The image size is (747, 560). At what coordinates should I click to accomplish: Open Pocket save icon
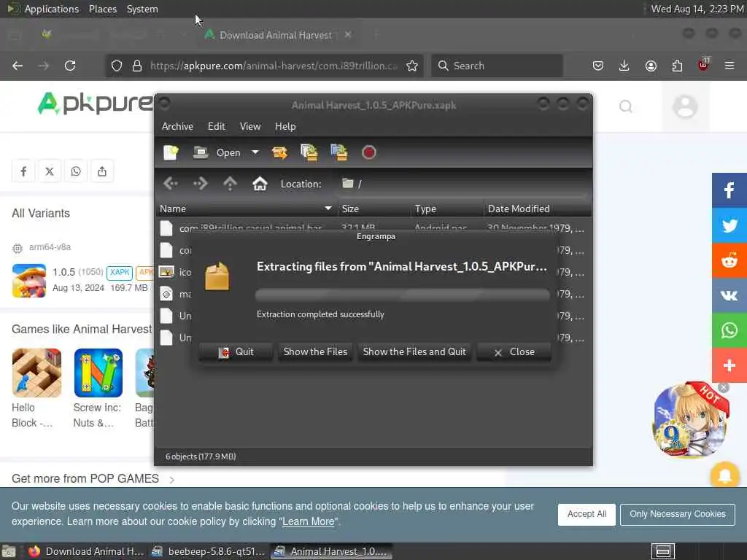click(x=598, y=66)
